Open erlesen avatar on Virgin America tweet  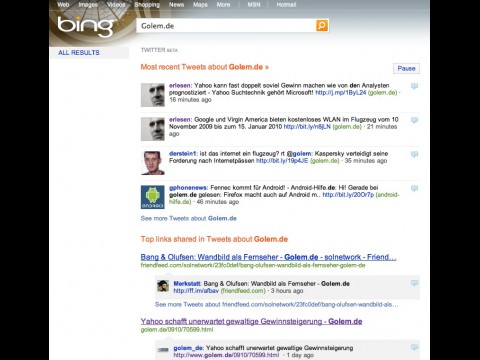153,129
